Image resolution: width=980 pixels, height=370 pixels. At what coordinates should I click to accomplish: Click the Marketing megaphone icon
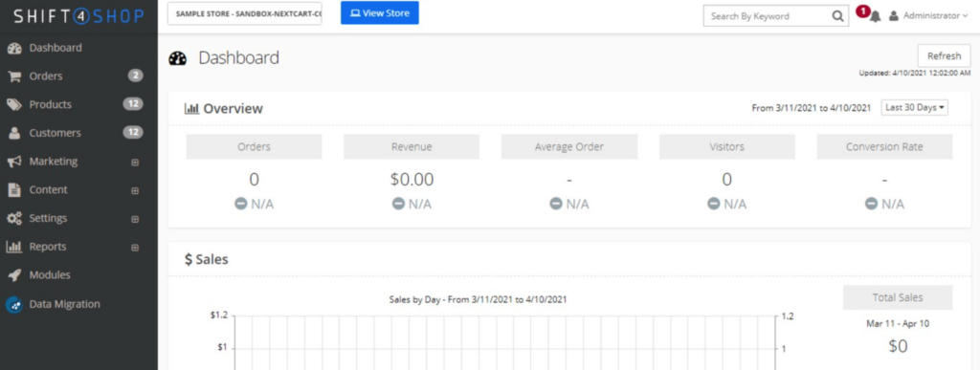pos(14,162)
